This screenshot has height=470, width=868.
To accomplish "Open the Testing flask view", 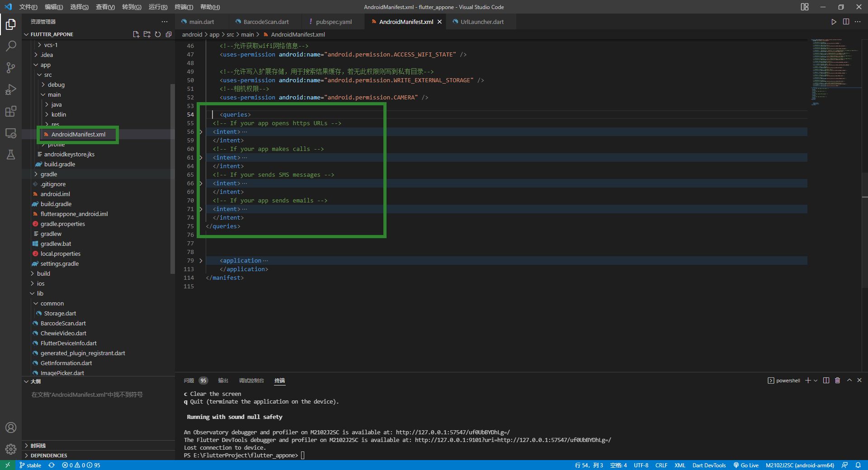I will 11,155.
